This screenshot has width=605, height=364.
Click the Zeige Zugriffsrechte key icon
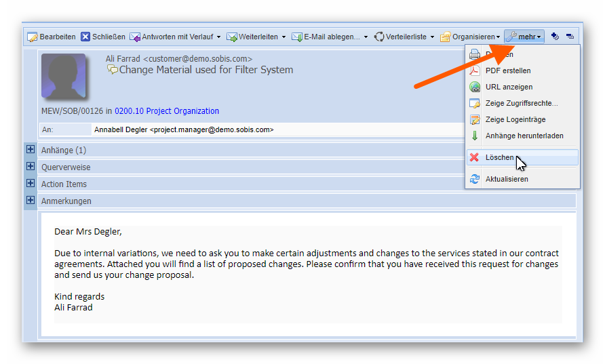click(475, 103)
